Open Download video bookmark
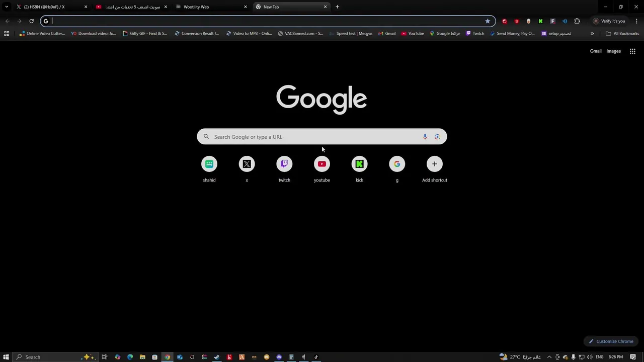The image size is (644, 362). (x=94, y=34)
